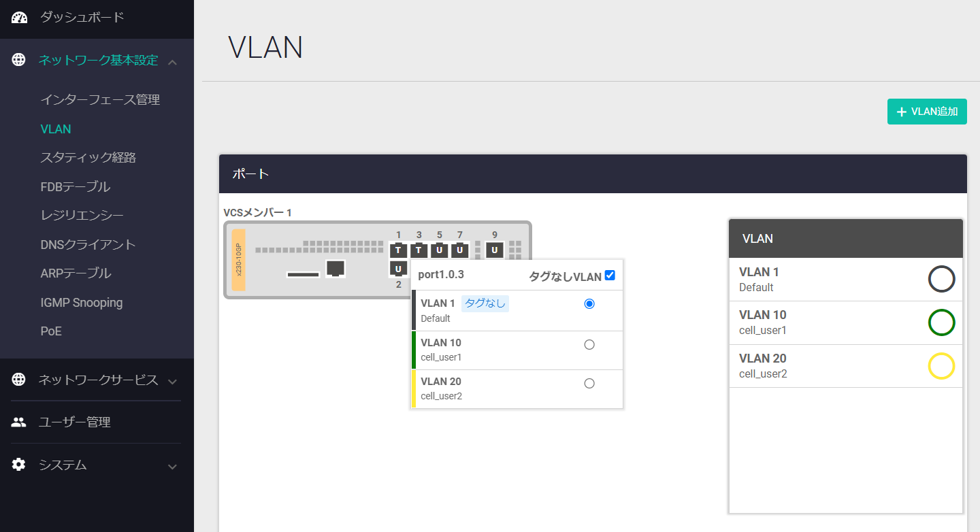Open レジリエンシー settings
The image size is (980, 532).
(82, 215)
